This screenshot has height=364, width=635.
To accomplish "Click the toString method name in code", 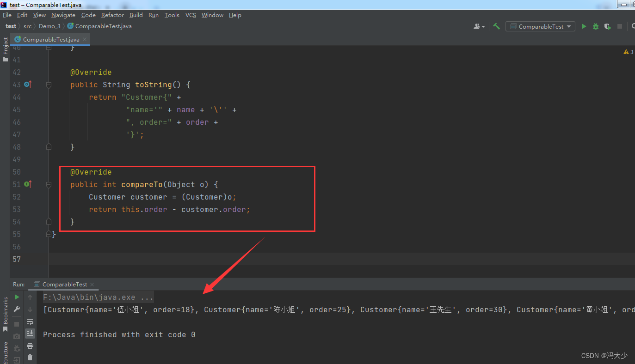I will point(154,85).
